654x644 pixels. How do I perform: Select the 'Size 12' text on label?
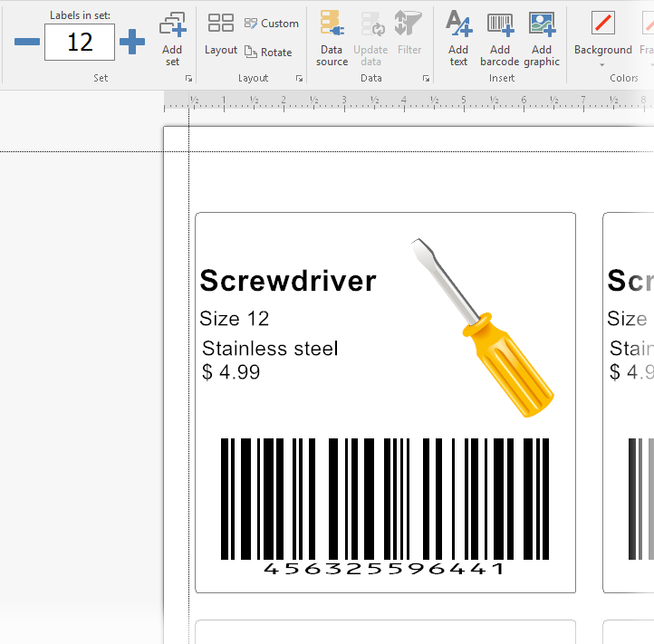coord(235,319)
